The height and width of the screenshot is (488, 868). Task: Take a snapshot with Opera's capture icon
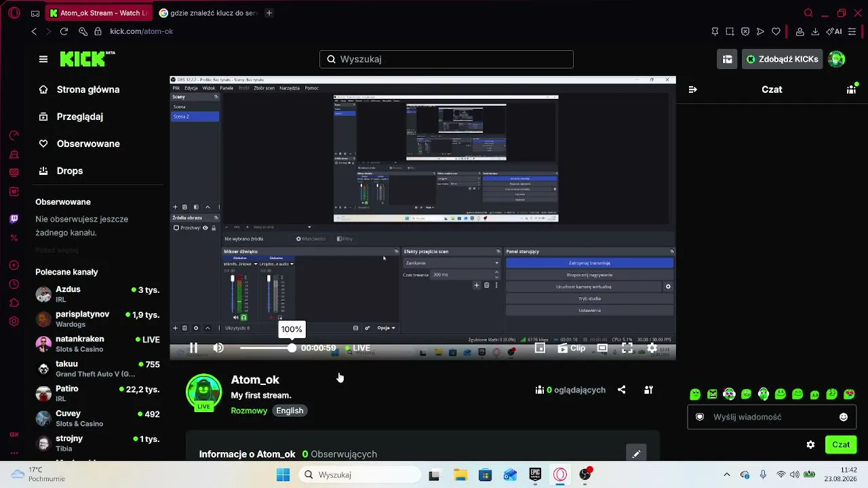(730, 31)
